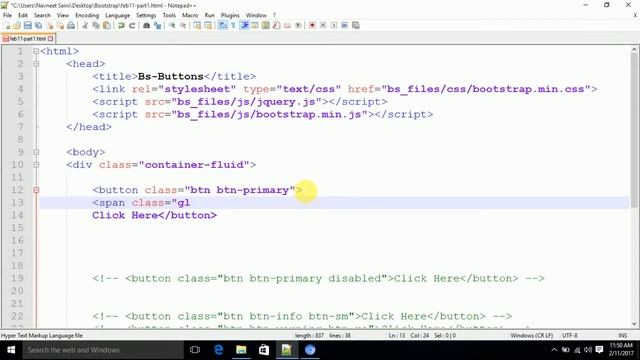Screen dimensions: 640x360
Task: Show the Document Map panel icon
Action: [266, 25]
